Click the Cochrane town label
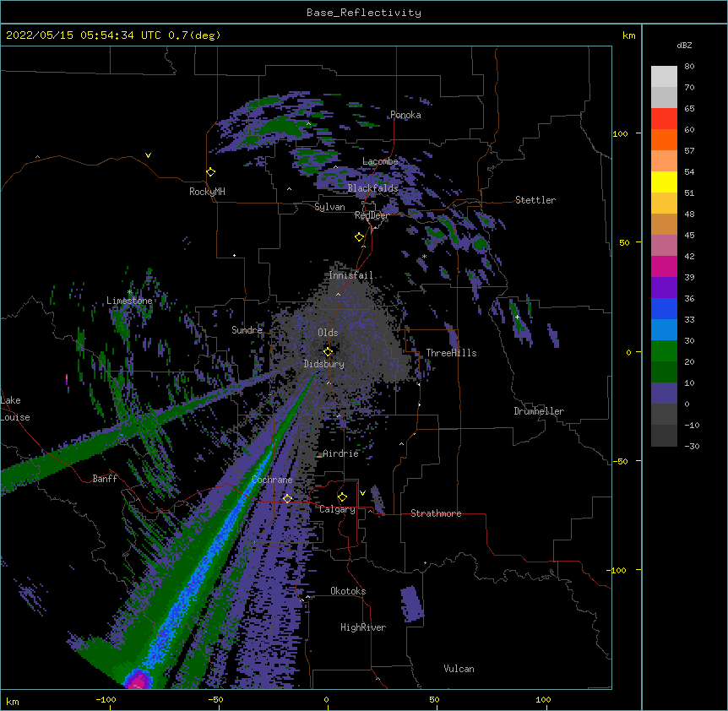Viewport: 728px width, 711px height. pos(272,480)
